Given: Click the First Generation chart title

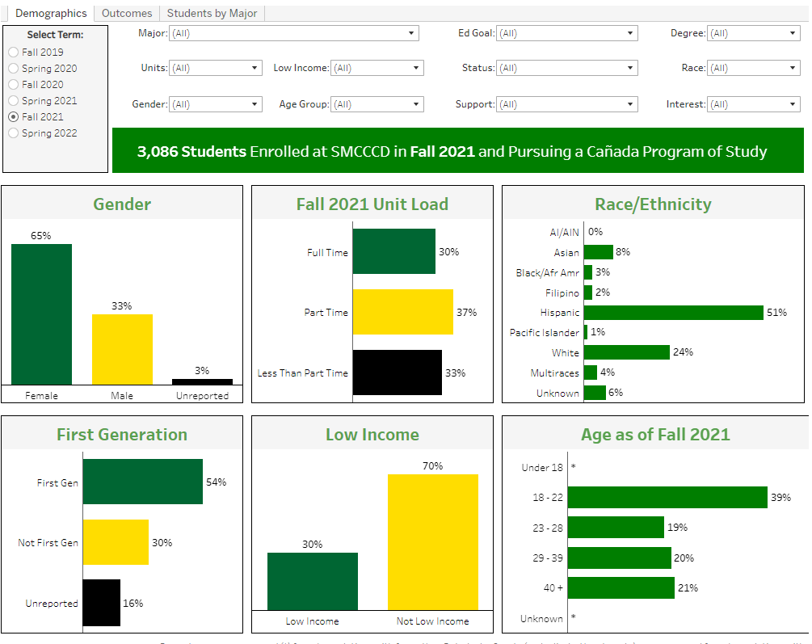Looking at the screenshot, I should point(122,434).
